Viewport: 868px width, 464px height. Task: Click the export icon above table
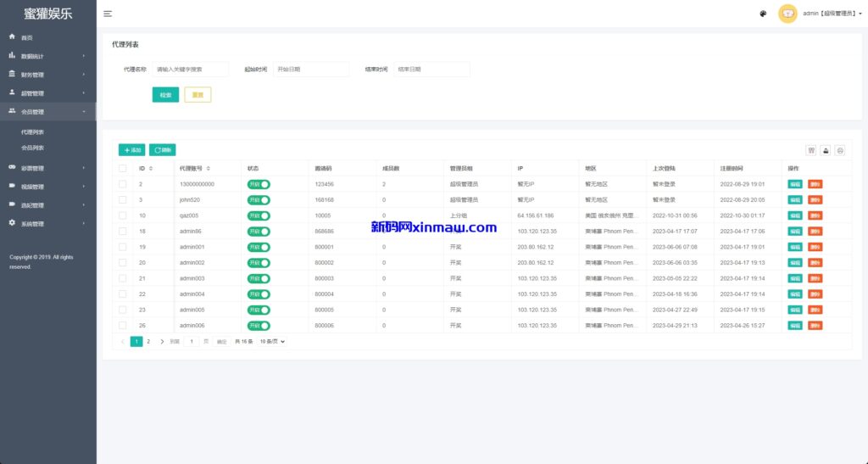(x=826, y=150)
